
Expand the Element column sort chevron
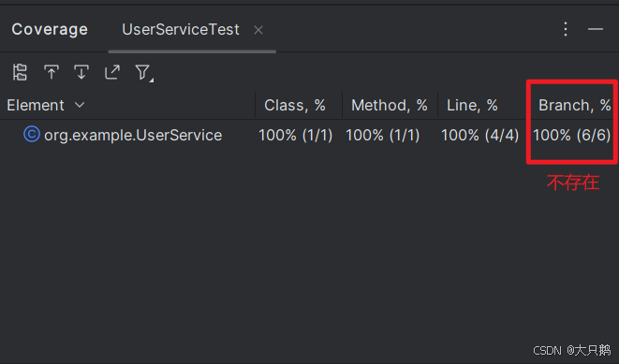point(80,105)
